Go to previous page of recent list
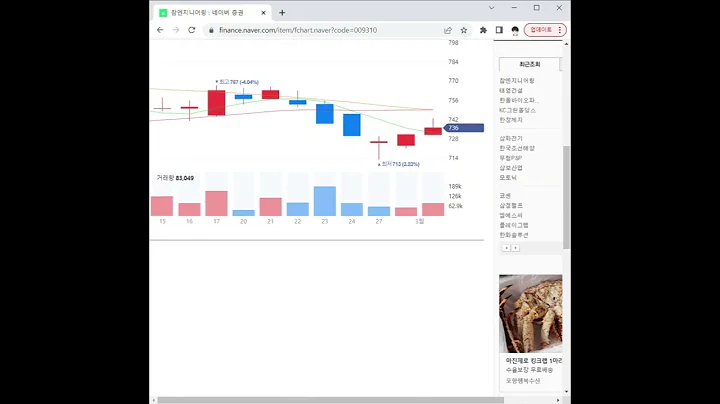The height and width of the screenshot is (404, 720). 506,248
